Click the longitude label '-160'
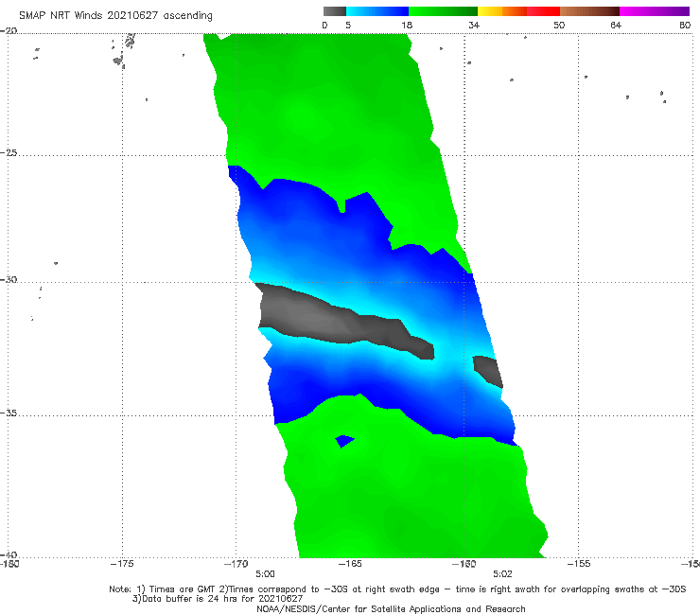The height and width of the screenshot is (615, 700). coord(464,564)
